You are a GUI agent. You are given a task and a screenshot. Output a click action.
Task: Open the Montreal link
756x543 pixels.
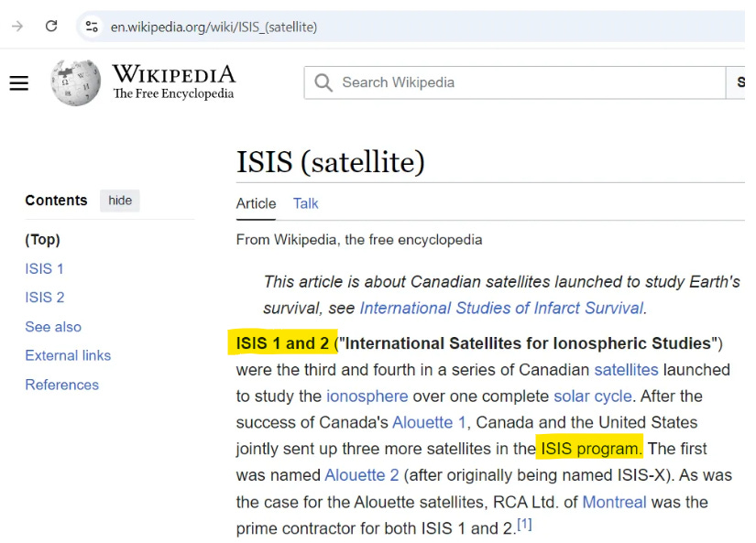(614, 502)
